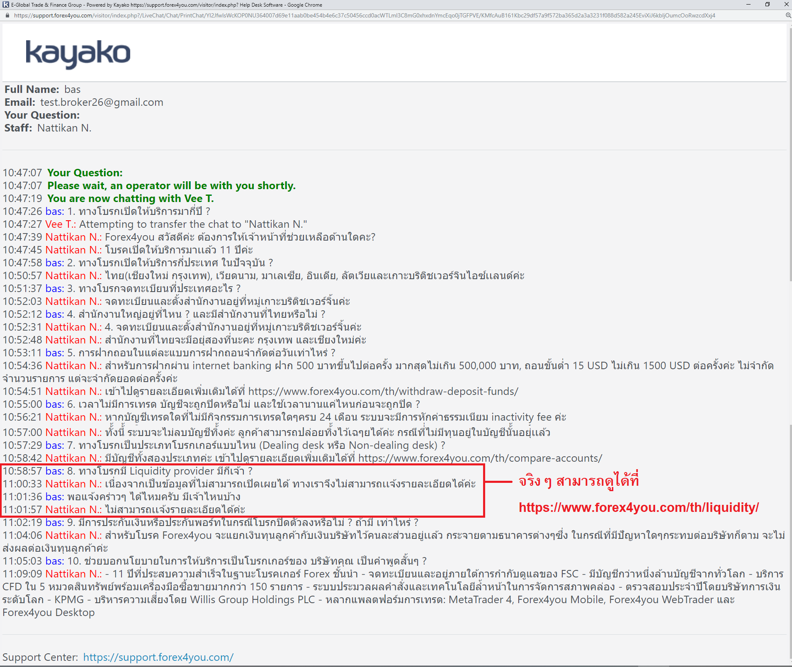Click the Nattikan N. reply at 10:52:03
The image size is (792, 672).
point(177,301)
